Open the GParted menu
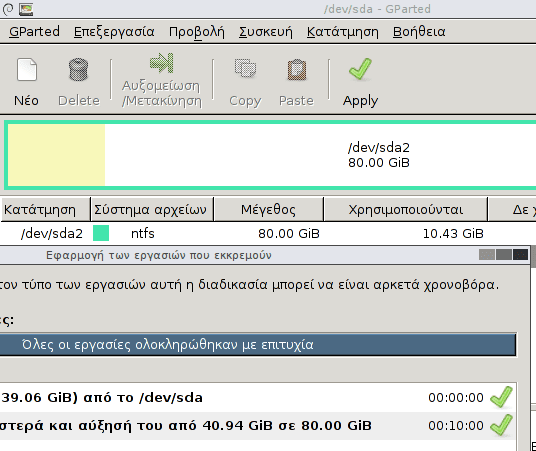Screen dimensions: 536x451 (34, 32)
